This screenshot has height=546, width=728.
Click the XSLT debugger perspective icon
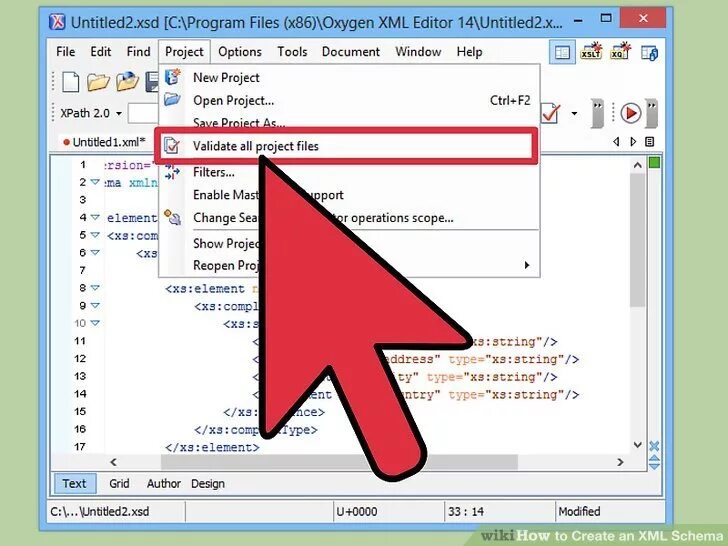point(591,51)
